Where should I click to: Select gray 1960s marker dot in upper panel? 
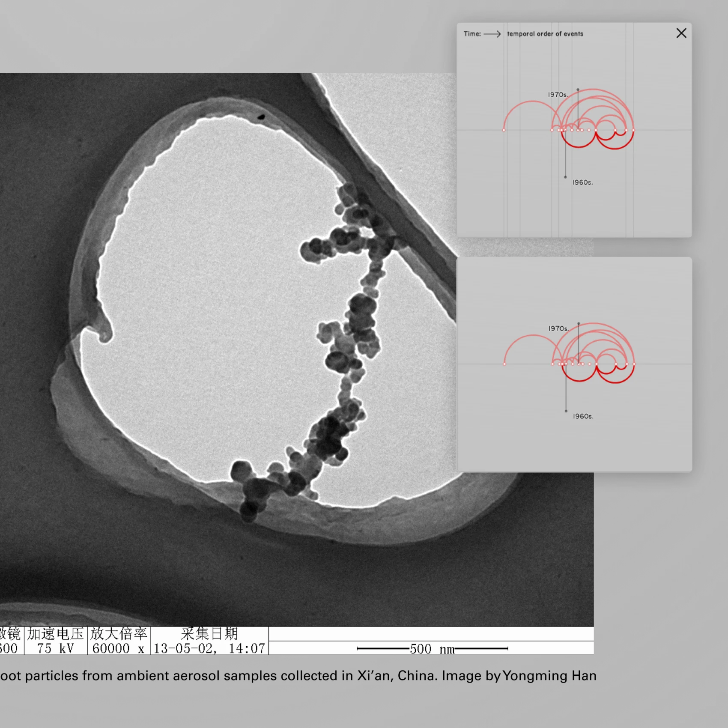pyautogui.click(x=565, y=177)
